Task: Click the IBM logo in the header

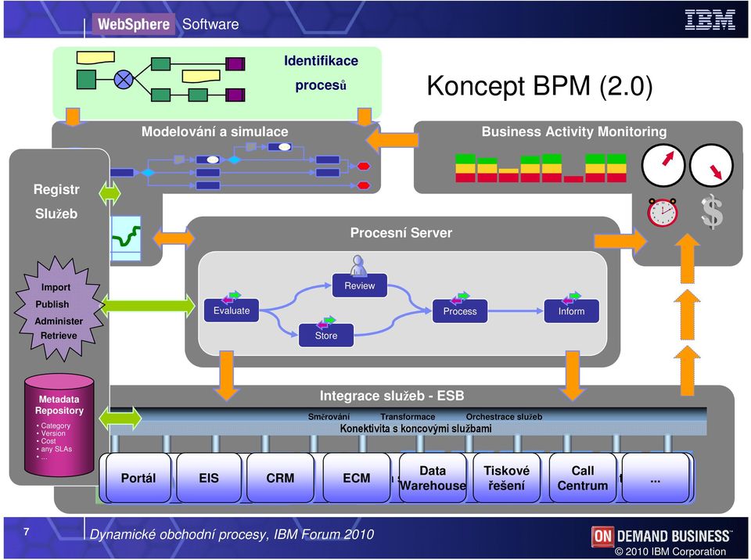Action: [710, 20]
